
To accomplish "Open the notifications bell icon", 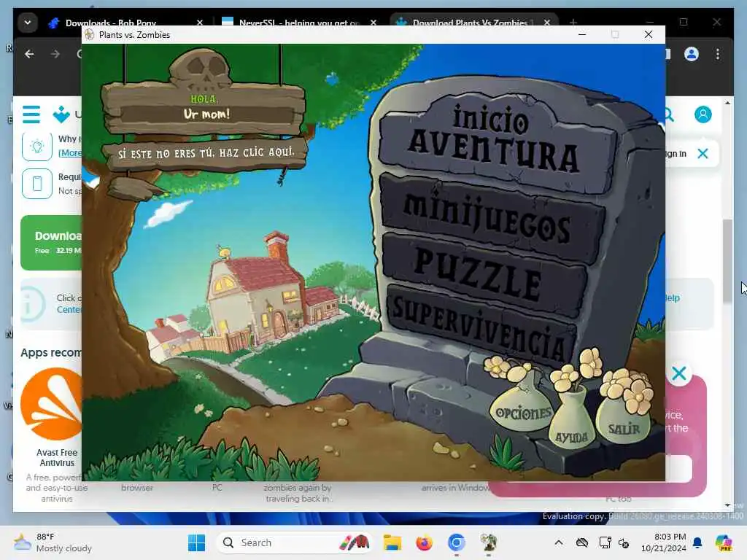I will coord(697,542).
